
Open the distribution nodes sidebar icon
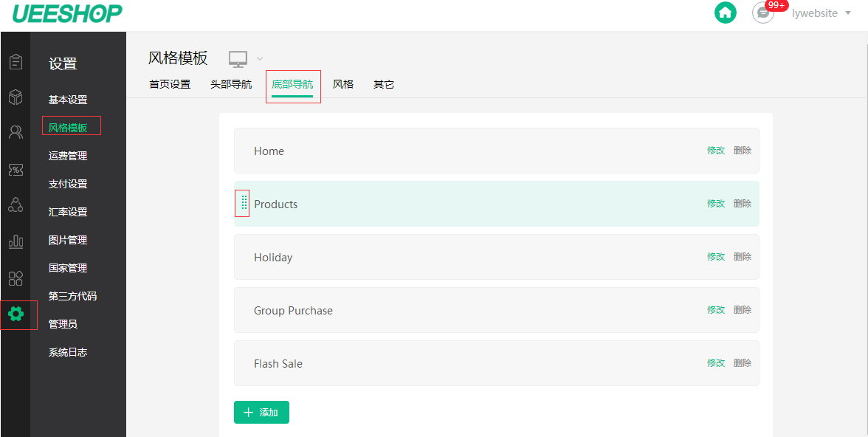(x=15, y=205)
